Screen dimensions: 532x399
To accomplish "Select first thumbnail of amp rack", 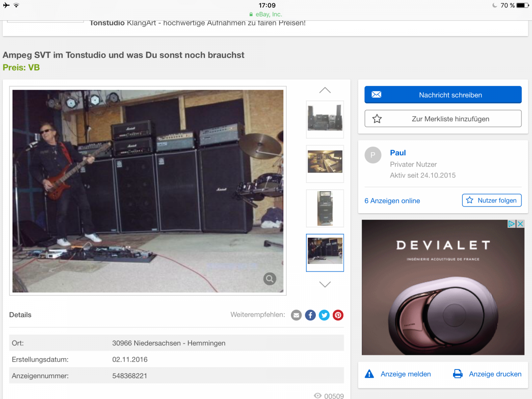I will (x=325, y=119).
